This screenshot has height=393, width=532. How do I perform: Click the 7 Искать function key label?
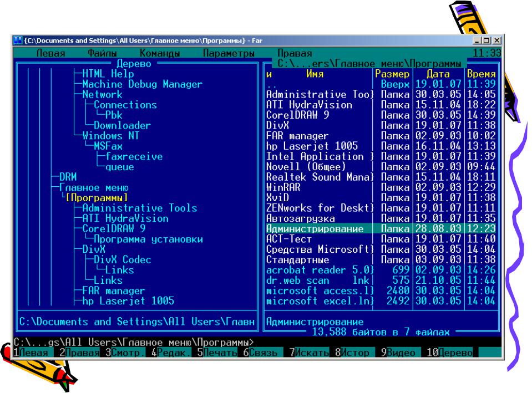click(309, 353)
